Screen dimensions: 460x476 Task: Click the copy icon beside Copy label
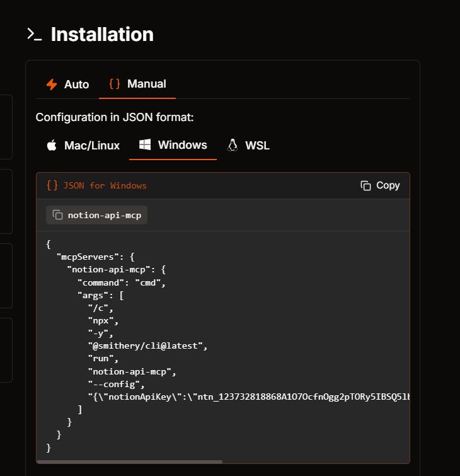pos(365,185)
